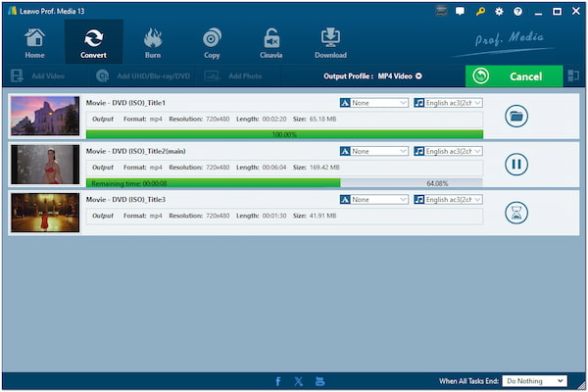Expand Title2 audio track English ac3 dropdown
588x392 pixels.
(448, 151)
